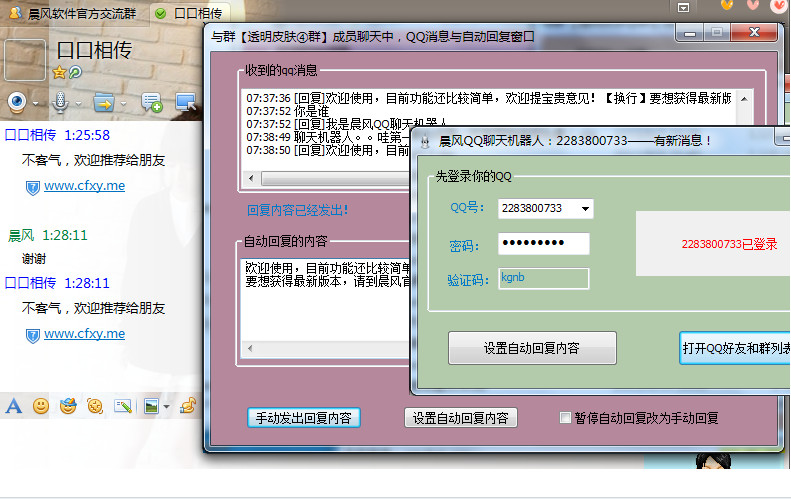Viewport: 791px width, 499px height.
Task: Close the pink auto-reply window
Action: point(754,32)
